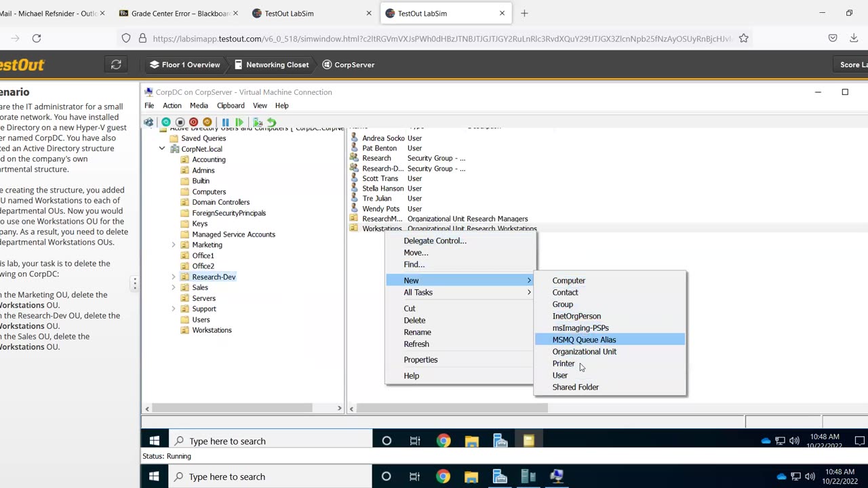Expand the Support OU node

174,309
